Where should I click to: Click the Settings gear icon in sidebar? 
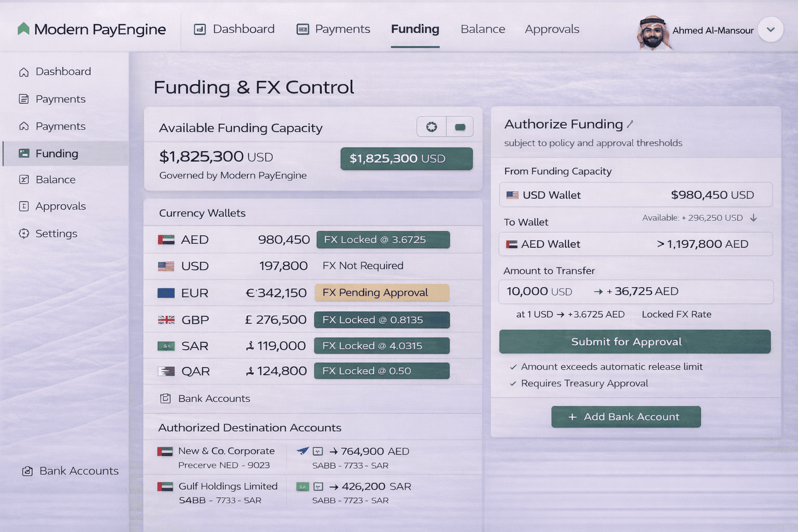click(24, 234)
